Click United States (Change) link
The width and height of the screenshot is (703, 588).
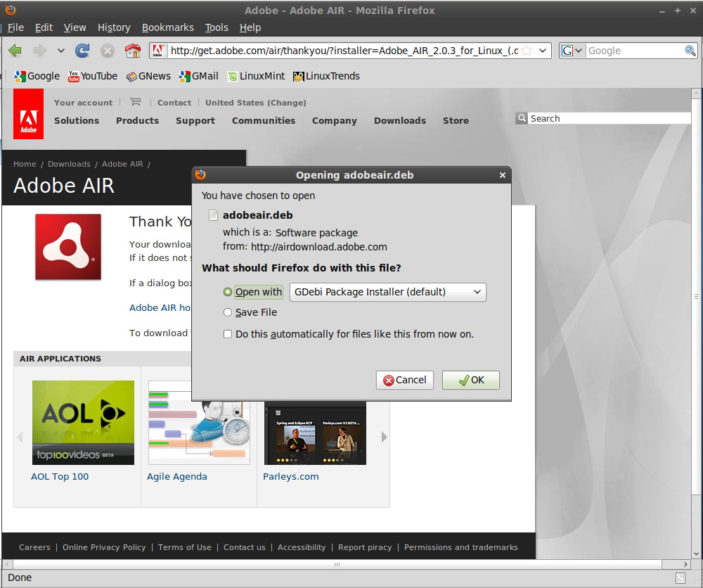(x=256, y=103)
